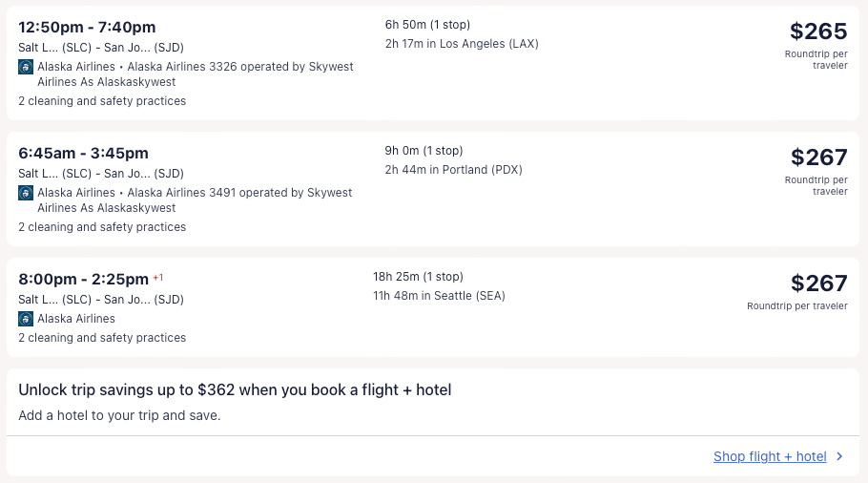Click the $265 roundtrip price
868x483 pixels.
pyautogui.click(x=818, y=31)
